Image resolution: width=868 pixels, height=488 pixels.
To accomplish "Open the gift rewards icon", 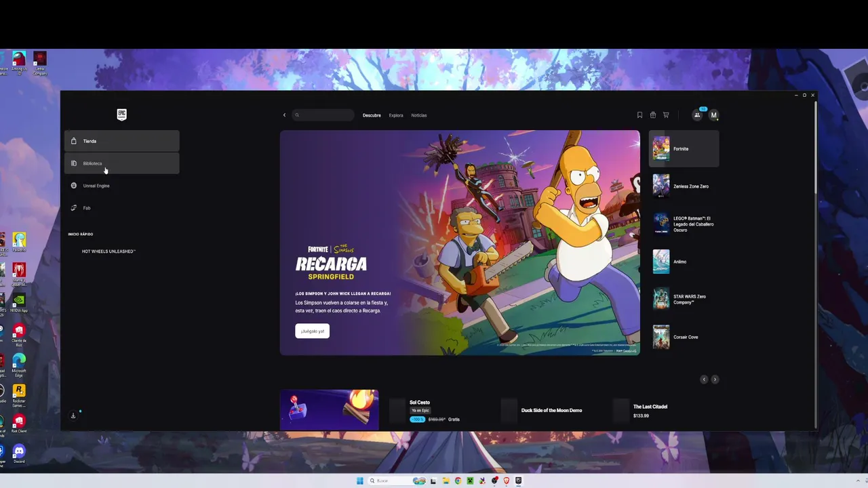I will (x=653, y=115).
